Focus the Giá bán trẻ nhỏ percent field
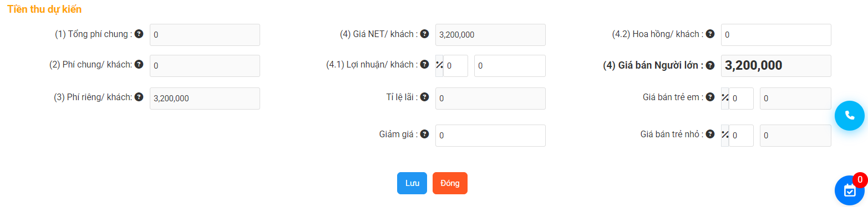Image resolution: width=868 pixels, height=207 pixels. 741,136
